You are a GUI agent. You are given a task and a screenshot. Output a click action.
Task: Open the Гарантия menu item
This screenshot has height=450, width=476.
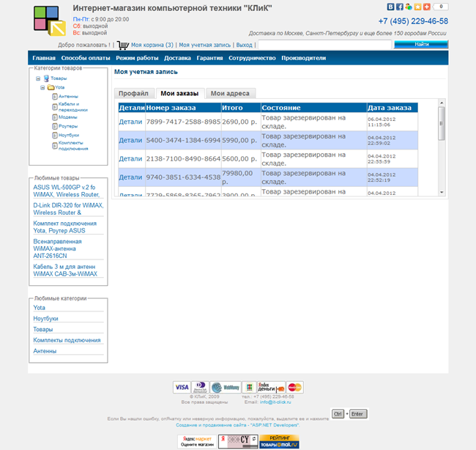coord(209,58)
